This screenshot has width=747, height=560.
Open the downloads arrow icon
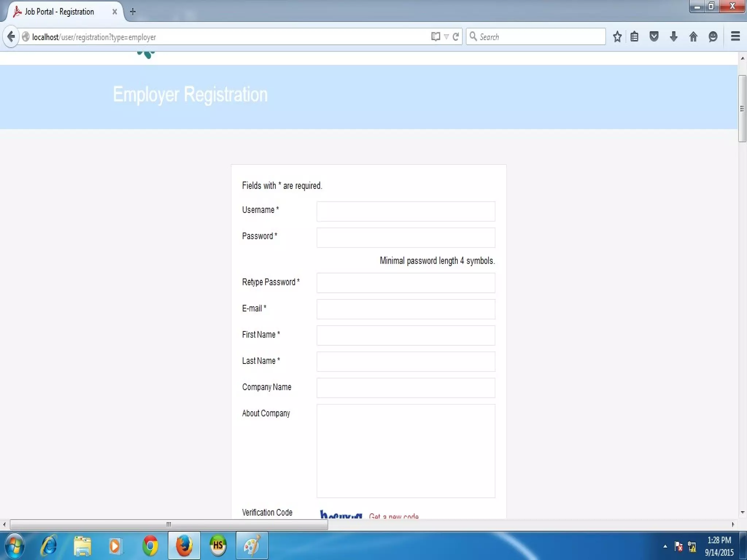click(674, 36)
